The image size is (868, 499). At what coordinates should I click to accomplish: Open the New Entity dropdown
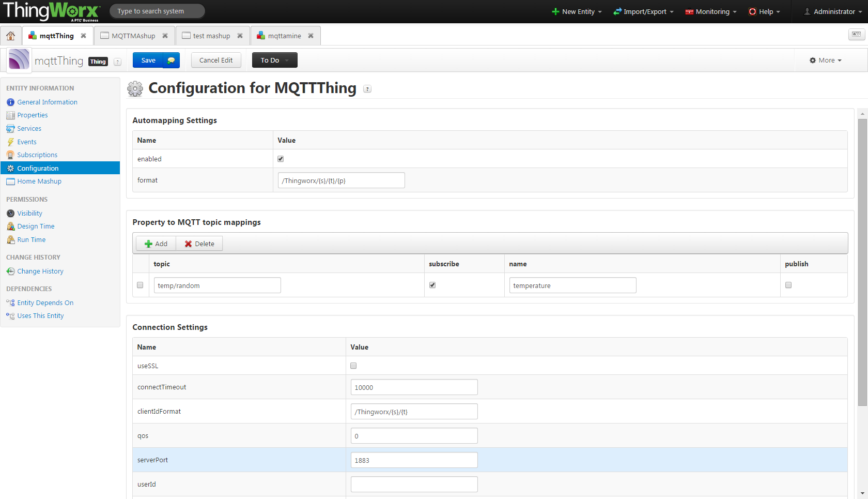click(577, 11)
